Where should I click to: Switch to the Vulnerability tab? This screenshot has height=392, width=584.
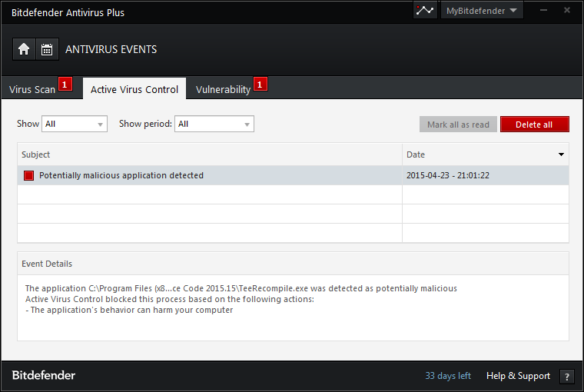[223, 90]
